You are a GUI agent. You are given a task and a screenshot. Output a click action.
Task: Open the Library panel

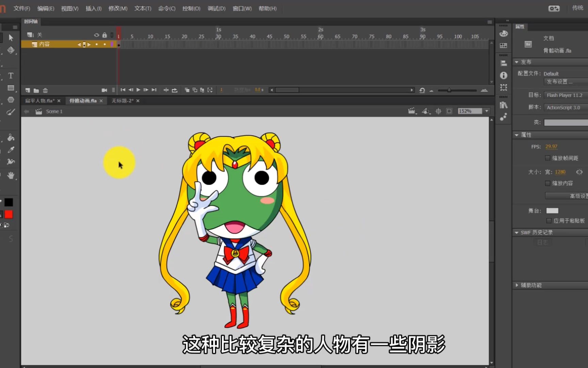[503, 105]
